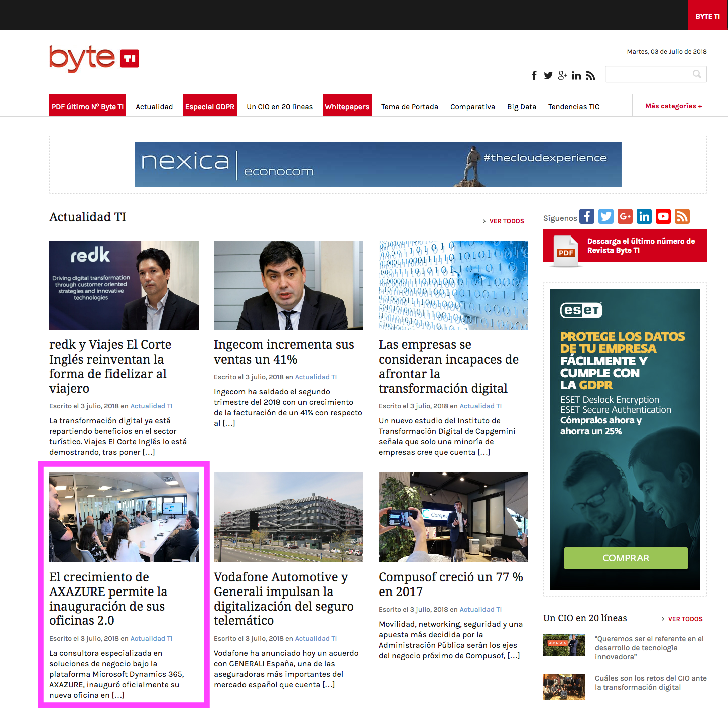Viewport: 728px width, 709px height.
Task: Click the search magnifier icon
Action: [x=697, y=74]
